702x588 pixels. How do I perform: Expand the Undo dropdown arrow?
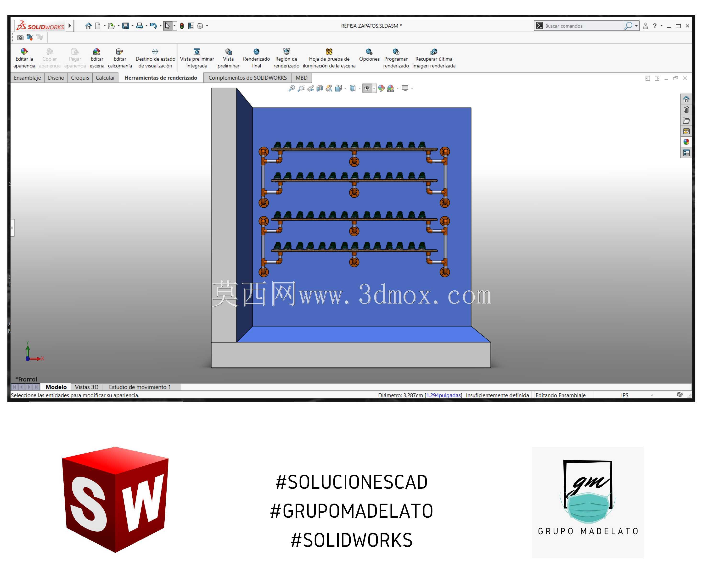[x=160, y=26]
